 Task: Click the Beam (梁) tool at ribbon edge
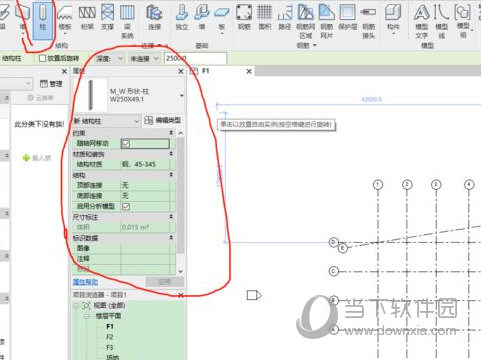pos(4,18)
